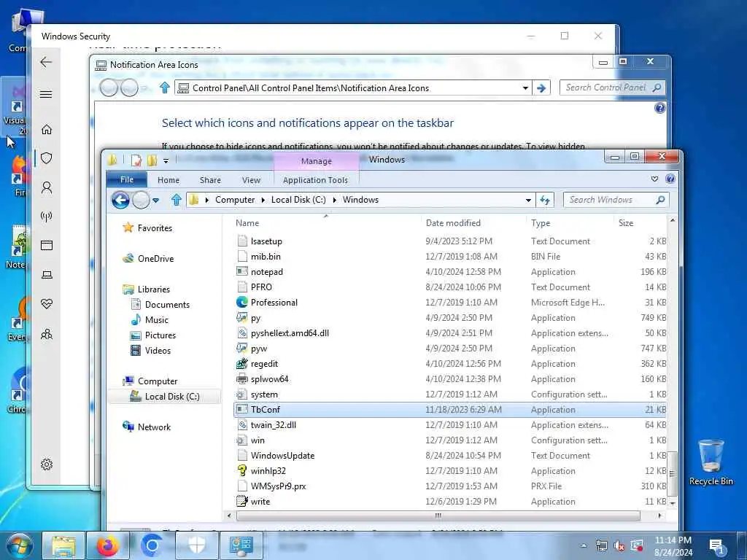Open Firewall & network protection icon
The width and height of the screenshot is (747, 560).
47,217
